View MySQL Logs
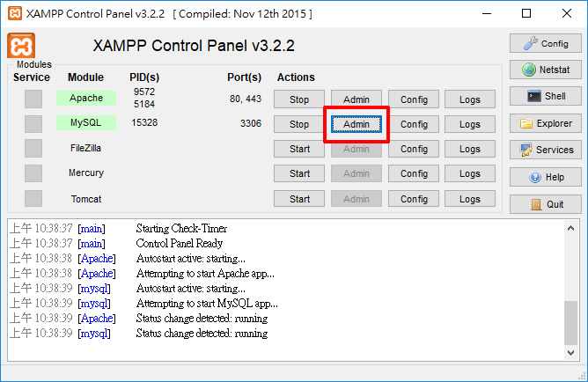Image resolution: width=588 pixels, height=382 pixels. click(470, 124)
